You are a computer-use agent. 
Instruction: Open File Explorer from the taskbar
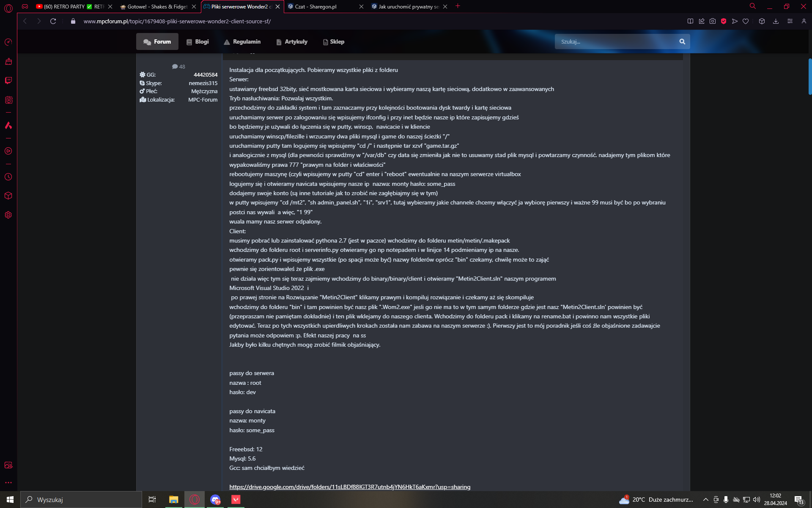(173, 500)
